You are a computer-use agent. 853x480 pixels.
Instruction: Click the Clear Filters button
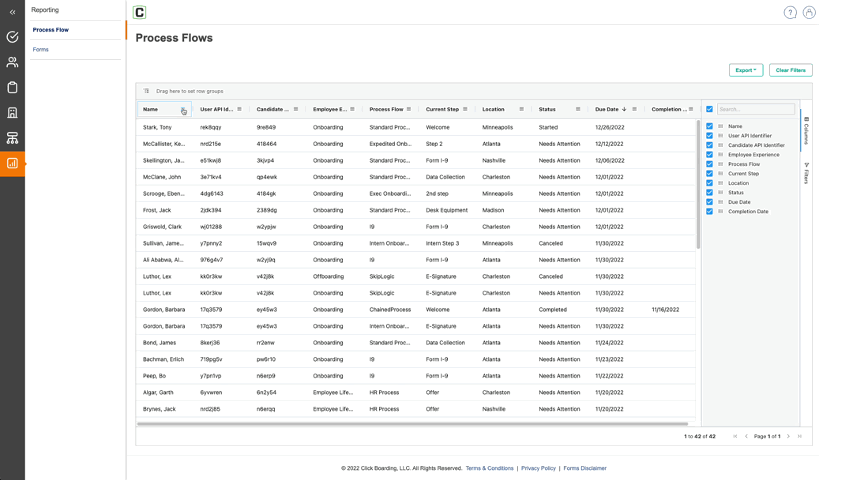click(790, 70)
